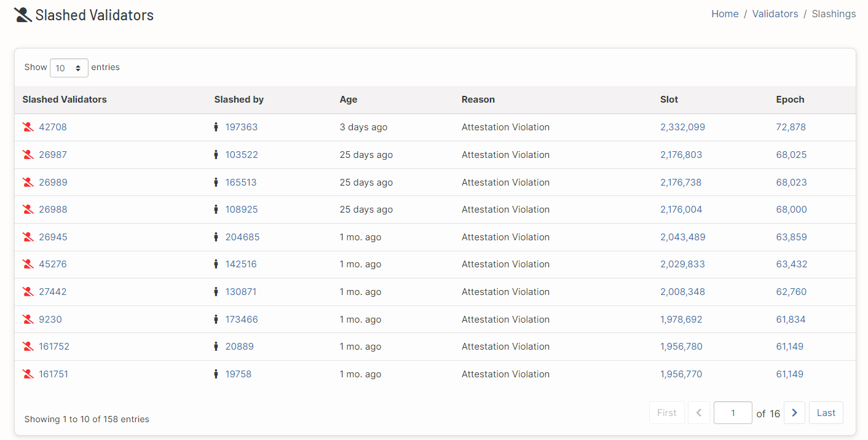Screen dimensions: 868x440
Task: Go to the next page with the right chevron
Action: [794, 413]
